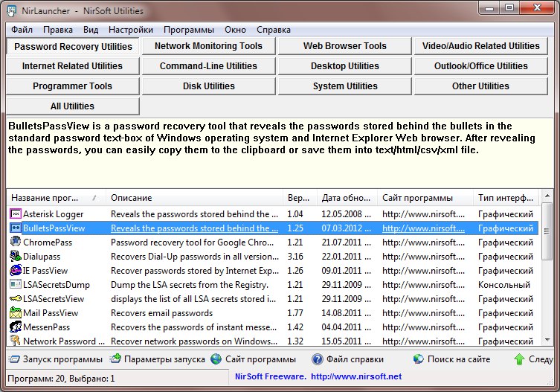
Task: Sort by Тип интерфейса column header
Action: (x=506, y=198)
